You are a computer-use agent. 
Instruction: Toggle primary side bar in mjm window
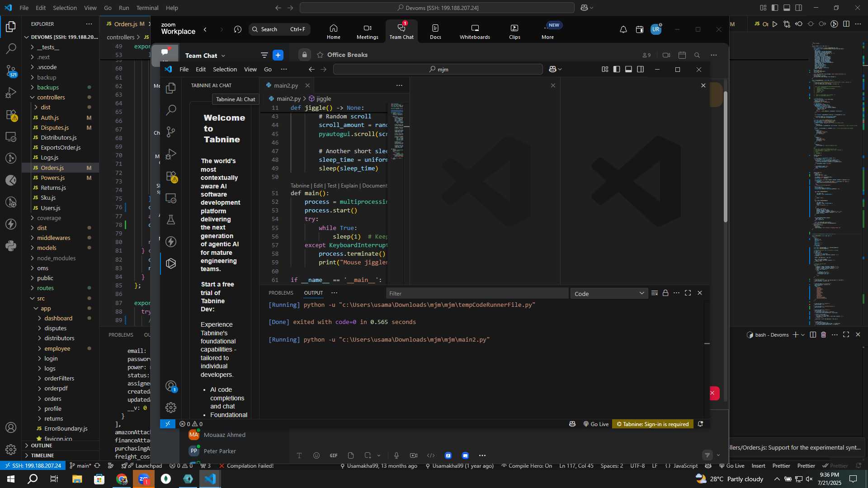click(x=617, y=69)
